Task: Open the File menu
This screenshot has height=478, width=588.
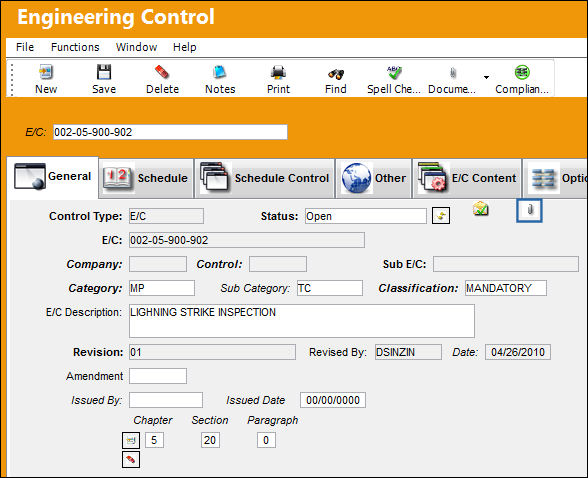Action: 25,47
